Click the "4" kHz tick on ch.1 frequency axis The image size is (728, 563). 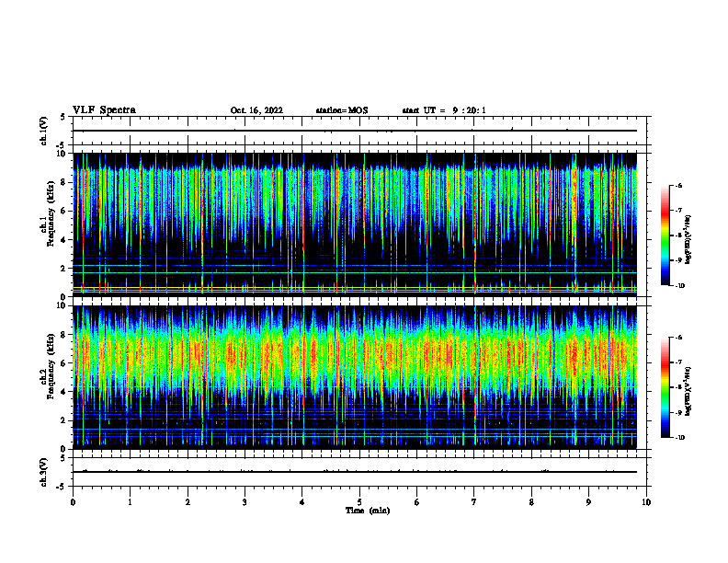[x=65, y=240]
